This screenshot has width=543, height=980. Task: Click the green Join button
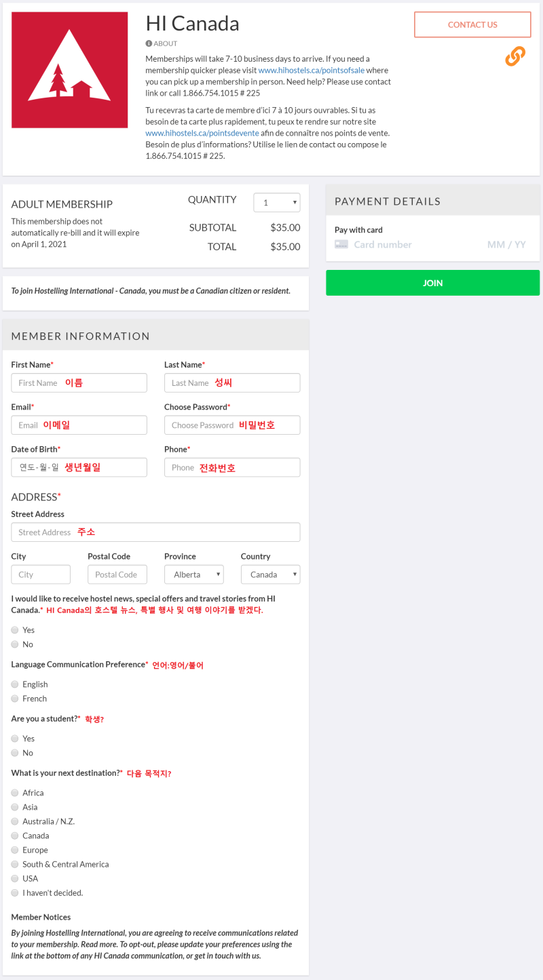432,283
